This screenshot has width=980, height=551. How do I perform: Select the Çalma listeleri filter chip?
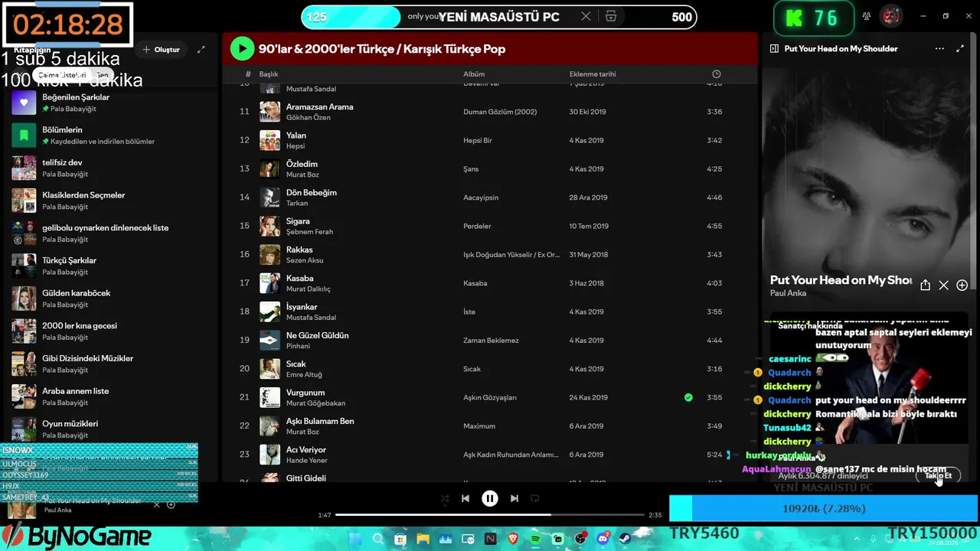coord(63,75)
